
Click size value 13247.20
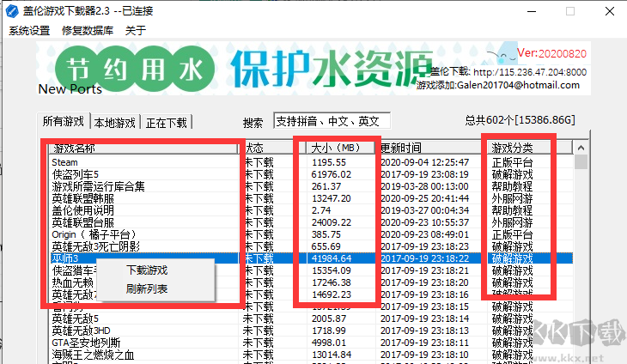pos(331,198)
